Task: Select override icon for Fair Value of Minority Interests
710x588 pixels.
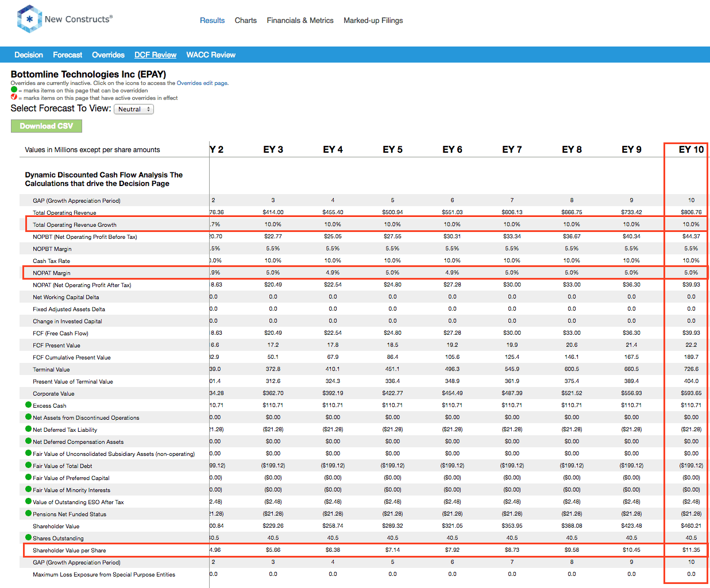Action: (x=28, y=489)
